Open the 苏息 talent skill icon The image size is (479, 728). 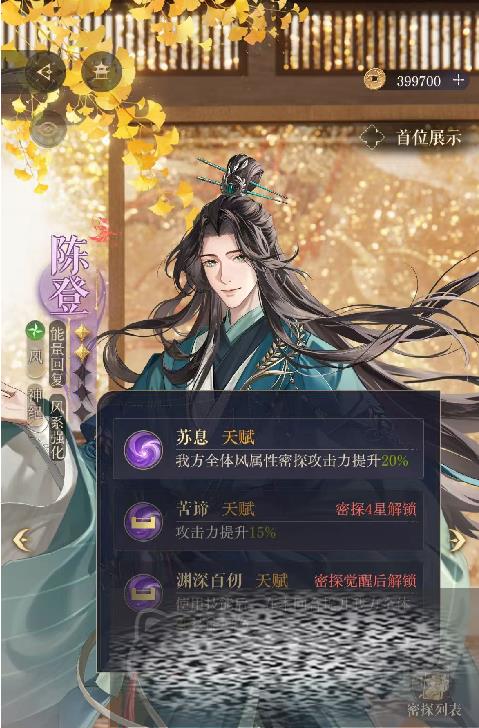(x=143, y=449)
